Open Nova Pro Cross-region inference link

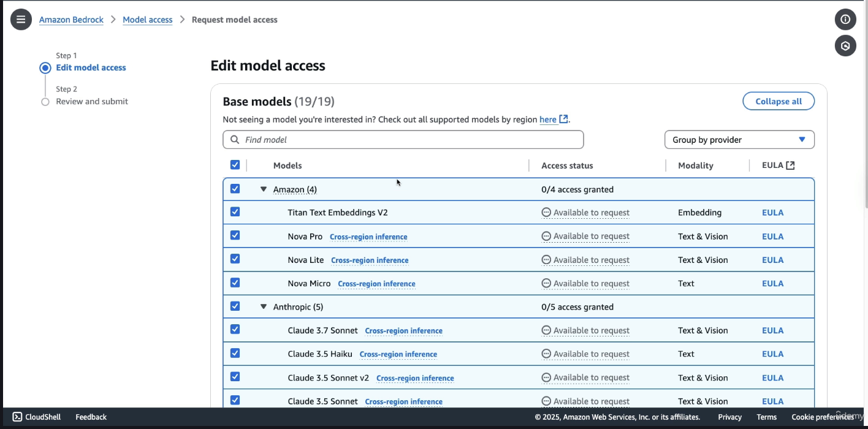pyautogui.click(x=368, y=237)
